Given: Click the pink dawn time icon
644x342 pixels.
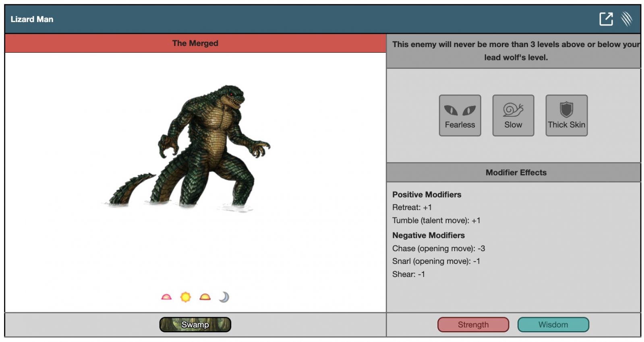Looking at the screenshot, I should [x=166, y=297].
